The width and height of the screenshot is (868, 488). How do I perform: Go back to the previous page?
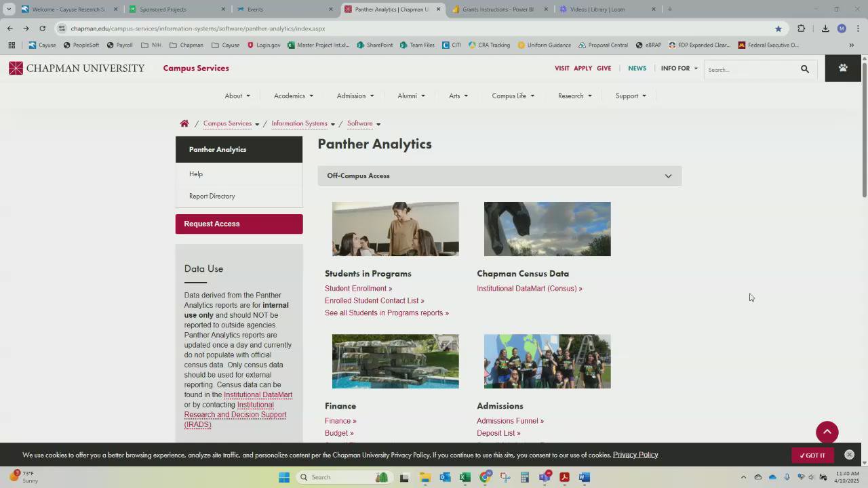[9, 28]
